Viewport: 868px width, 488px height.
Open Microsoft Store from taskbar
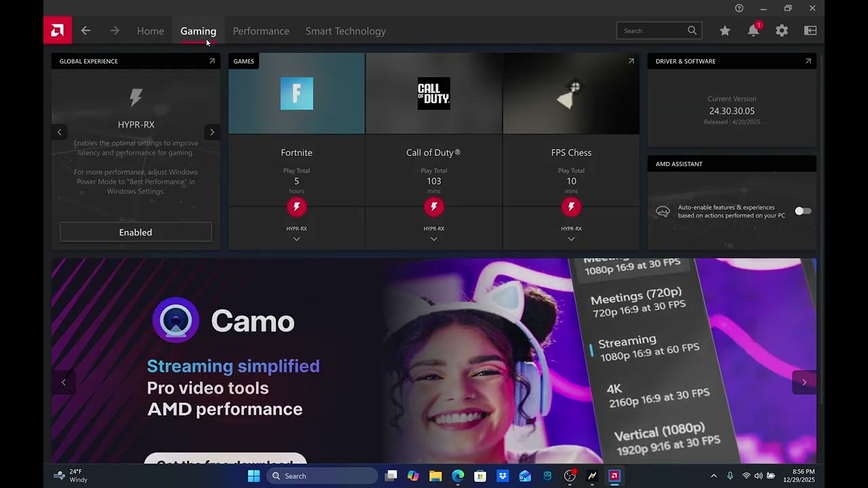pyautogui.click(x=480, y=476)
